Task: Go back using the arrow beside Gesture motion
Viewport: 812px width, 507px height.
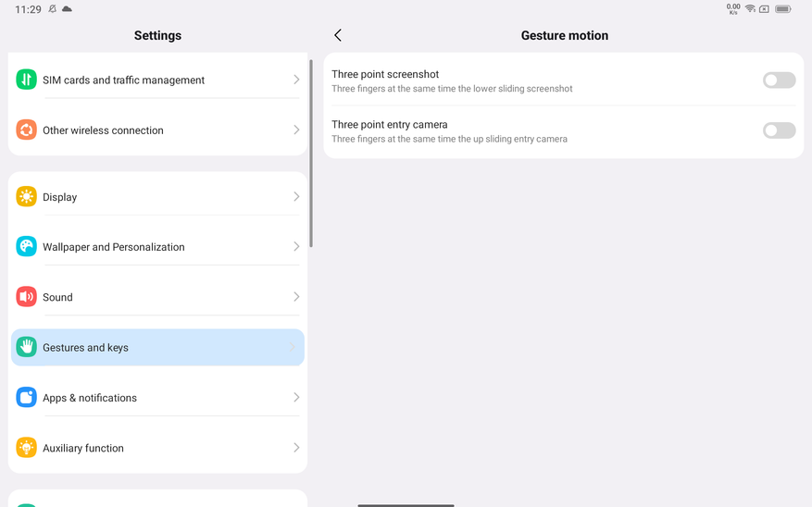Action: 338,35
